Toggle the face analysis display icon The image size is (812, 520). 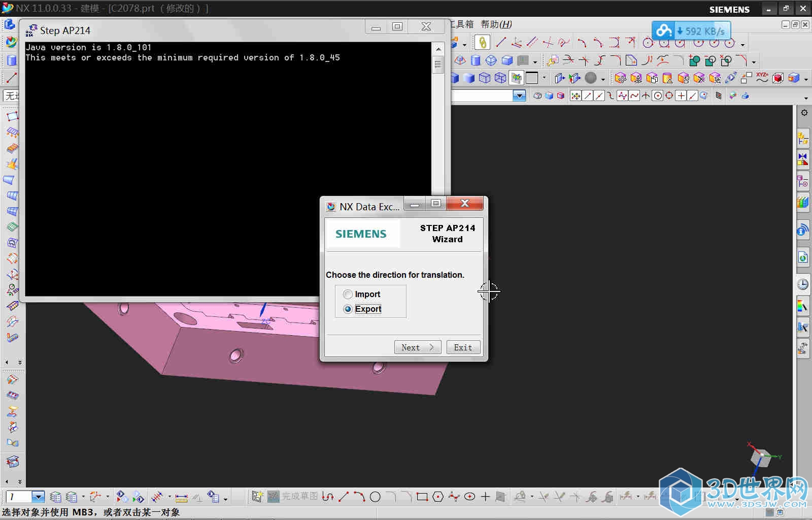(x=516, y=78)
